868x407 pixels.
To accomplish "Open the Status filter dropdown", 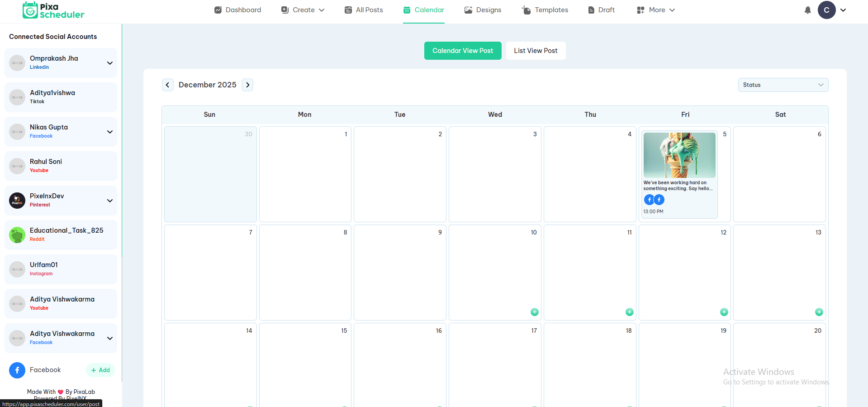I will pyautogui.click(x=783, y=85).
